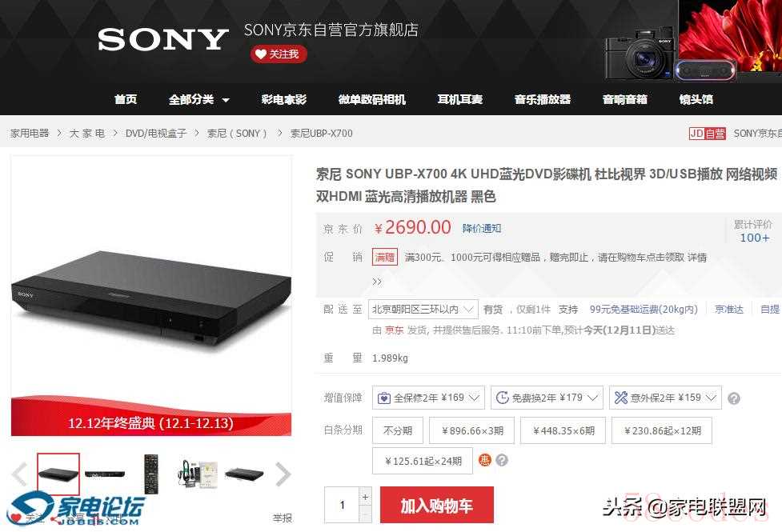Image resolution: width=782 pixels, height=532 pixels.
Task: Click the help question mark beside 意外保
Action: point(734,398)
